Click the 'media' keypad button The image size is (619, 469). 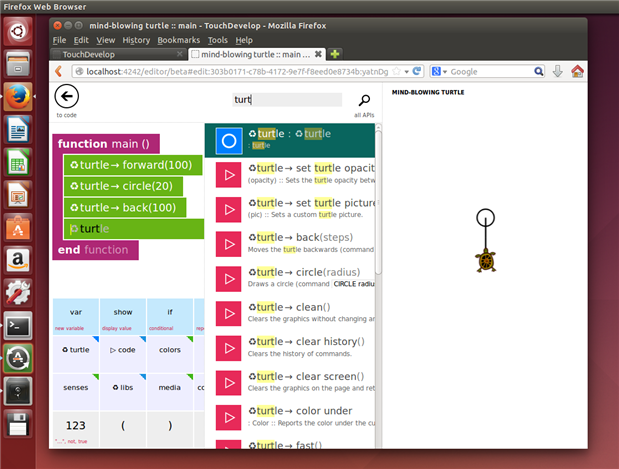(170, 392)
